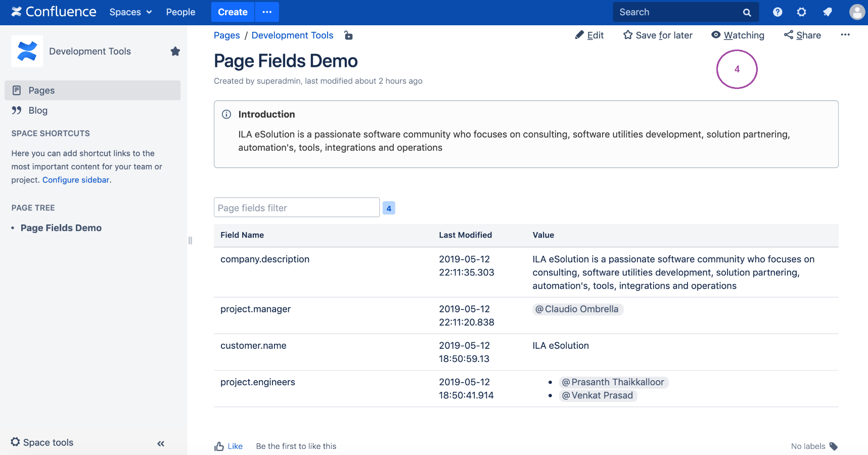Viewport: 868px width, 455px height.
Task: Click the announcements megaphone icon
Action: (x=828, y=12)
